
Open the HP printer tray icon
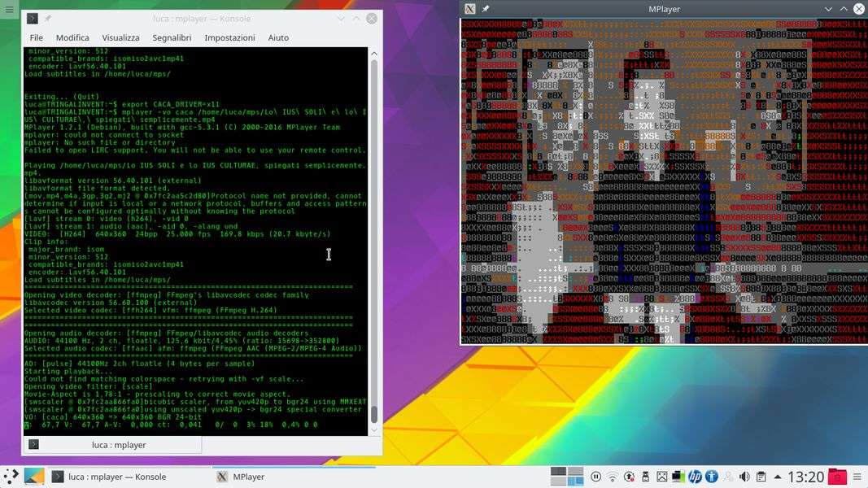695,477
